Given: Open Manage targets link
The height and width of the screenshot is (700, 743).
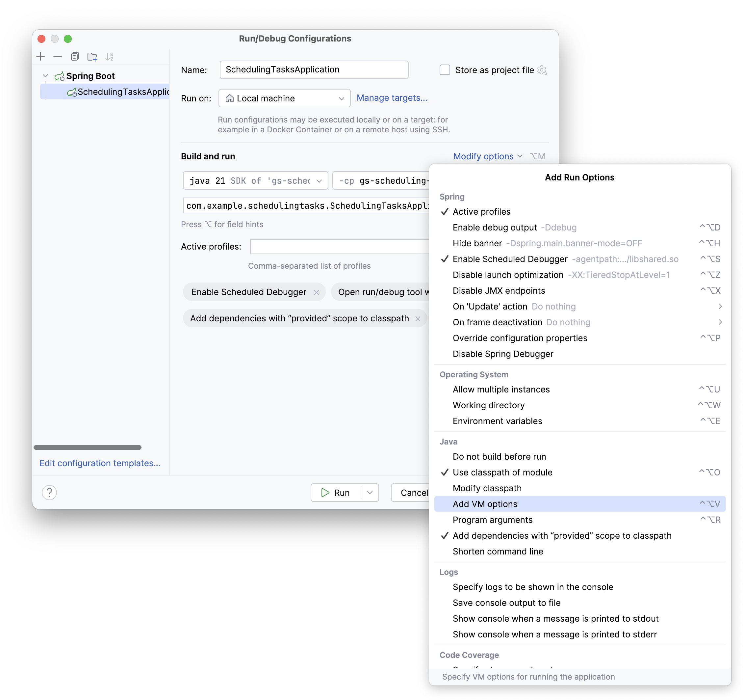Looking at the screenshot, I should click(x=392, y=97).
